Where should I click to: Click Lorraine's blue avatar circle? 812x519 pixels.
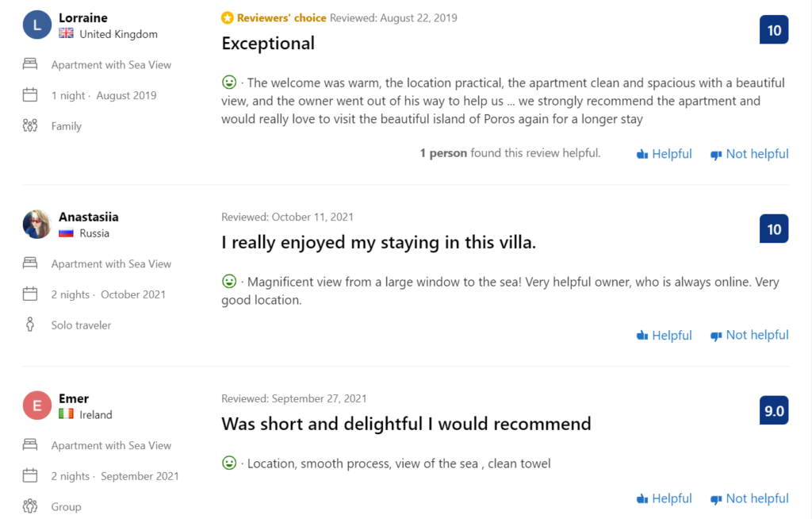37,25
